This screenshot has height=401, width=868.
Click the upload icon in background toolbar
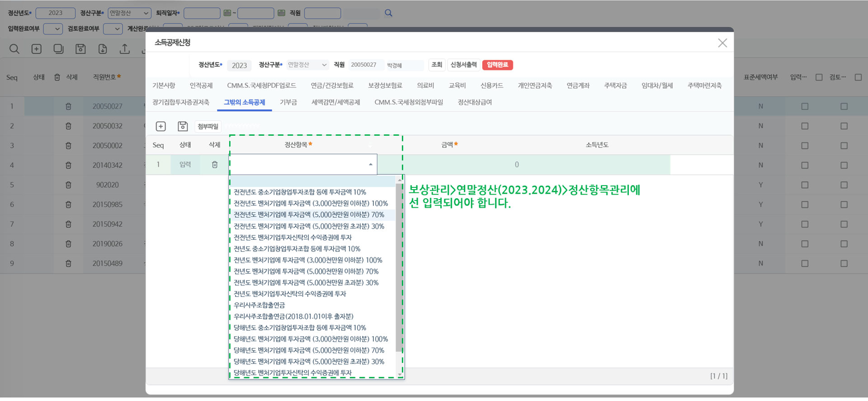coord(125,49)
